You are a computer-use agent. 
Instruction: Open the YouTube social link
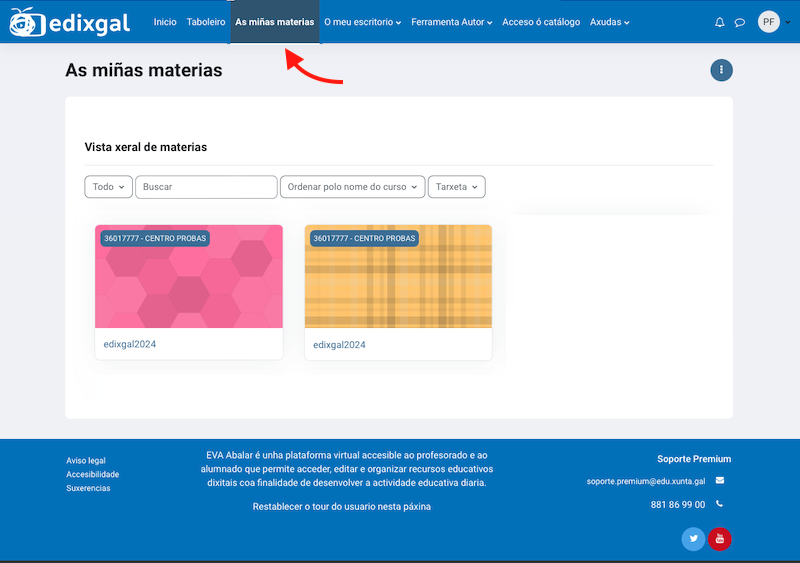coord(719,539)
